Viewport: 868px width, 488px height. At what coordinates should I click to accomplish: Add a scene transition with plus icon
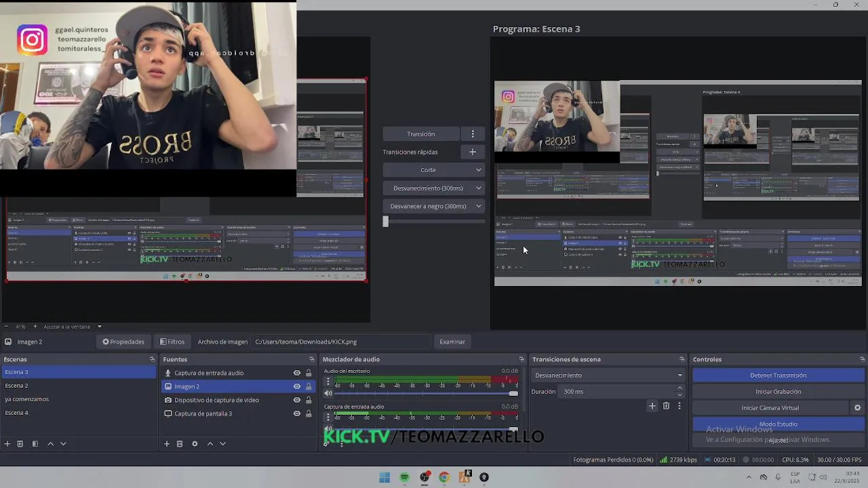(652, 406)
